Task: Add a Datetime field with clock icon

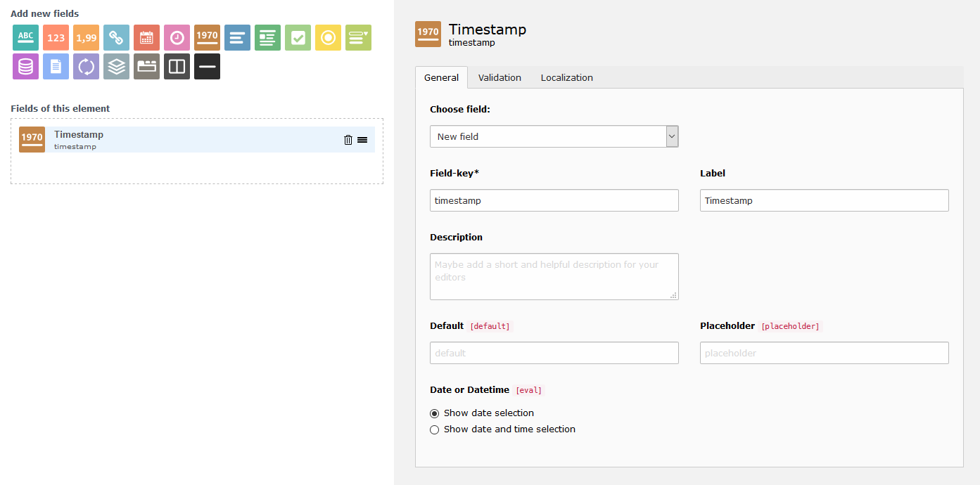Action: click(177, 37)
